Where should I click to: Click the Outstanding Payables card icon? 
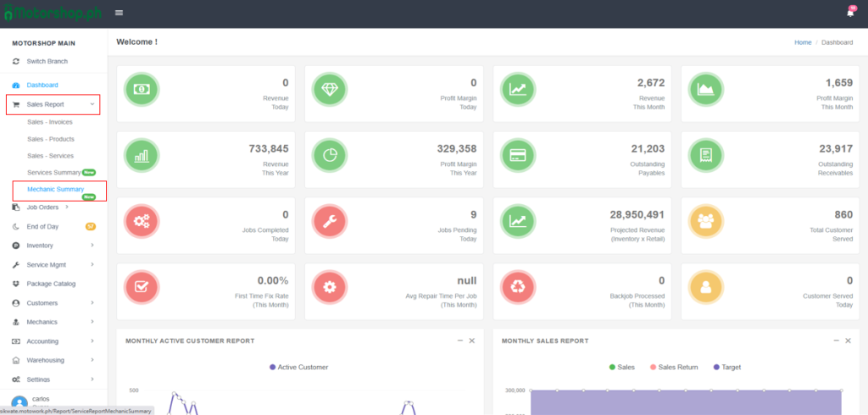pyautogui.click(x=517, y=154)
